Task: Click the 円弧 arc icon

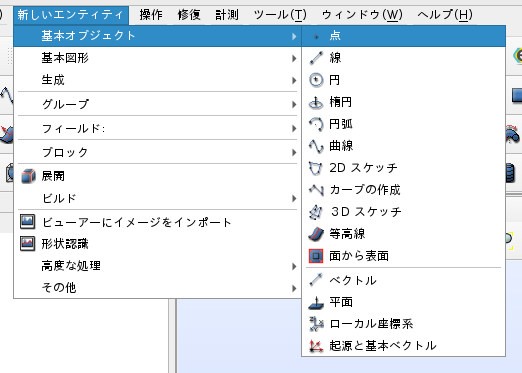Action: [316, 124]
